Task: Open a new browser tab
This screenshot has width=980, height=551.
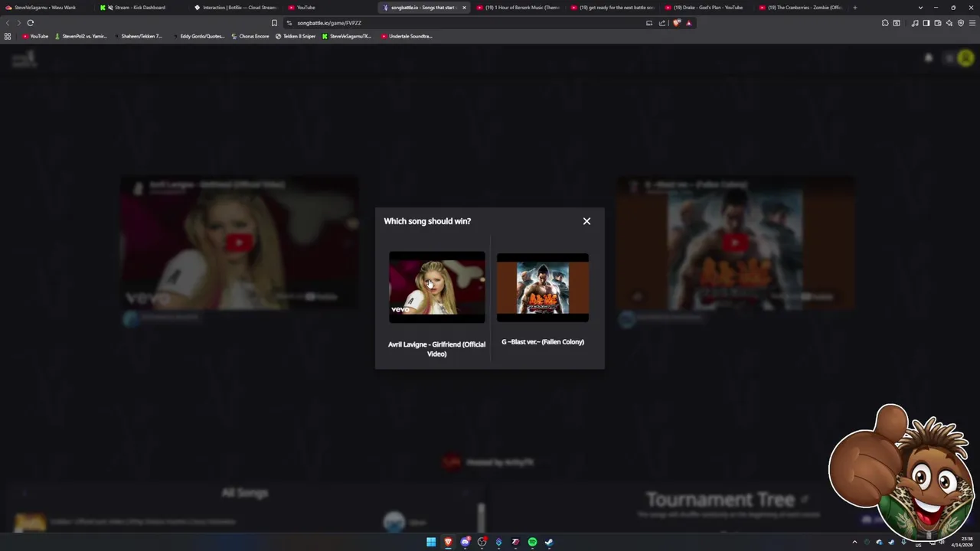Action: coord(855,8)
